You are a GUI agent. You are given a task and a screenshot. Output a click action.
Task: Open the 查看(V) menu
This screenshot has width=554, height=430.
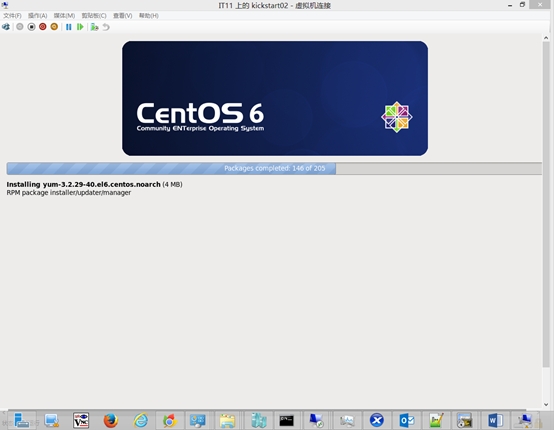point(123,16)
